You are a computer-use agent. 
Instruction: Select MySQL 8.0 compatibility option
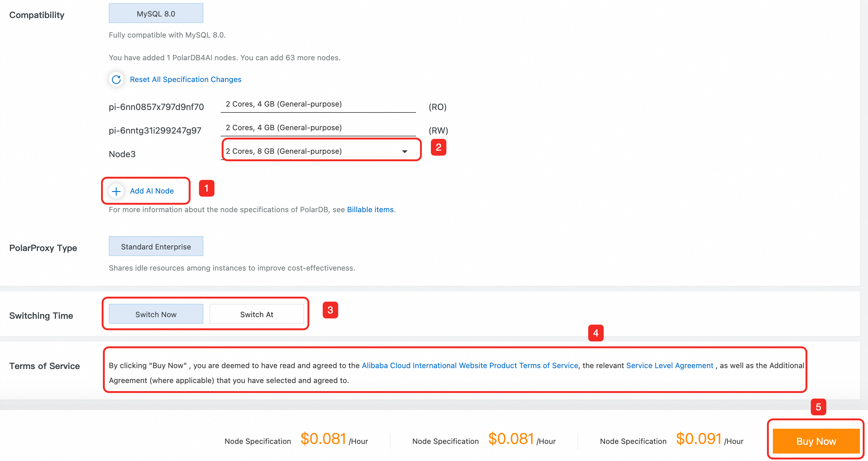pos(156,14)
